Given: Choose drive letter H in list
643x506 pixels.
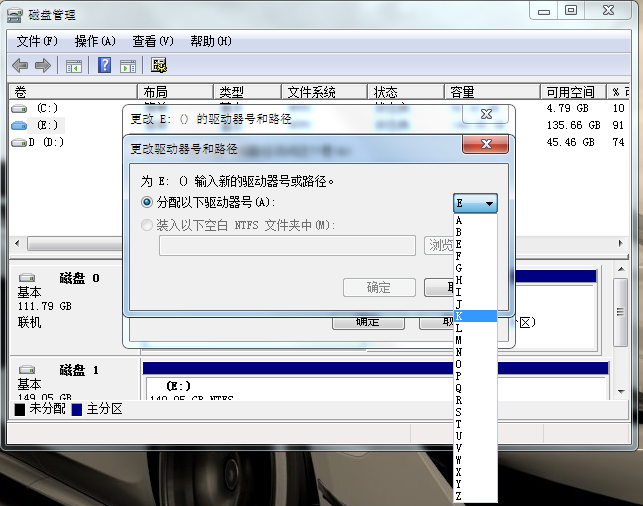Looking at the screenshot, I should [475, 280].
